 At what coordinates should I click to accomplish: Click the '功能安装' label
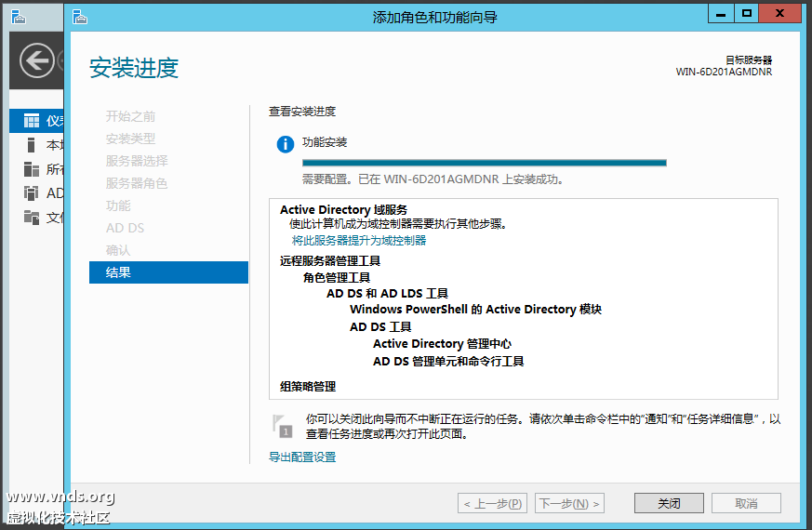click(x=325, y=142)
